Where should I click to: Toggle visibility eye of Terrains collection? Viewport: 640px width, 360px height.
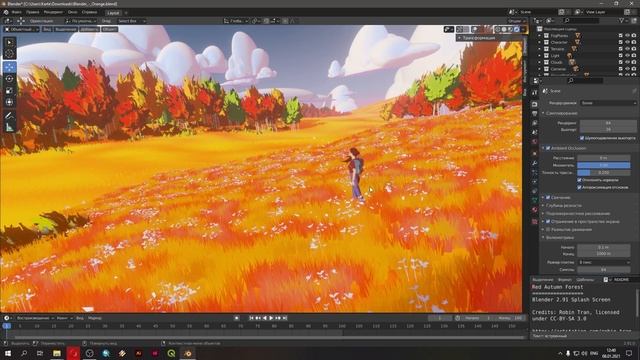(x=627, y=49)
